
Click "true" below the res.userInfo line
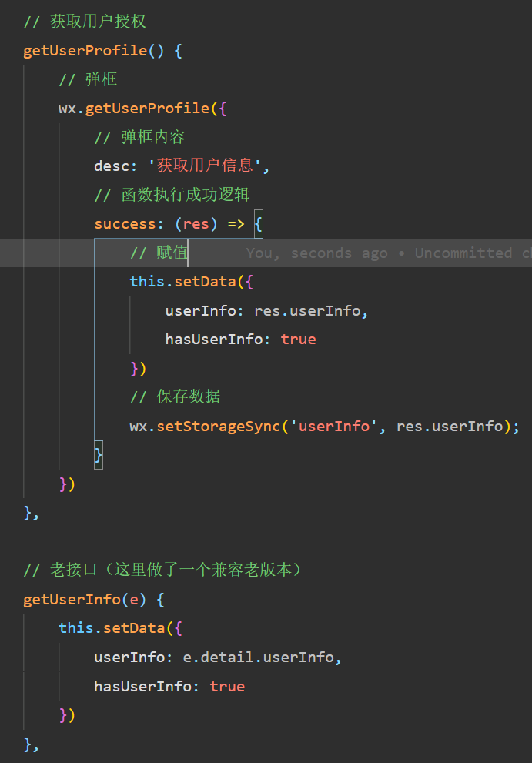tap(298, 340)
